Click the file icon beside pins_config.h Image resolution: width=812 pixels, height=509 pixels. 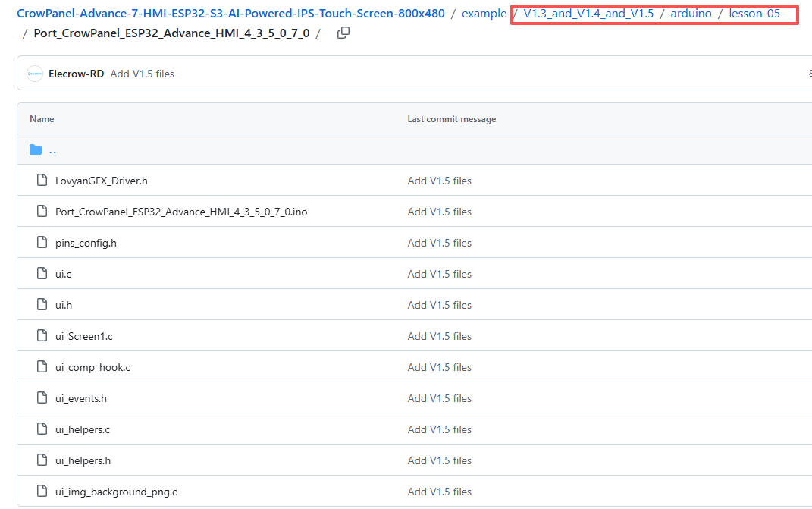(x=42, y=243)
